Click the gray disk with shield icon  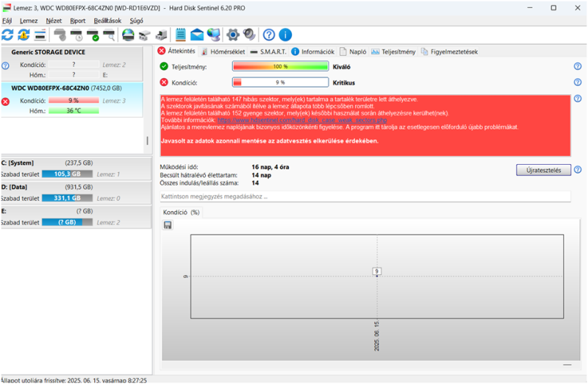(60, 35)
